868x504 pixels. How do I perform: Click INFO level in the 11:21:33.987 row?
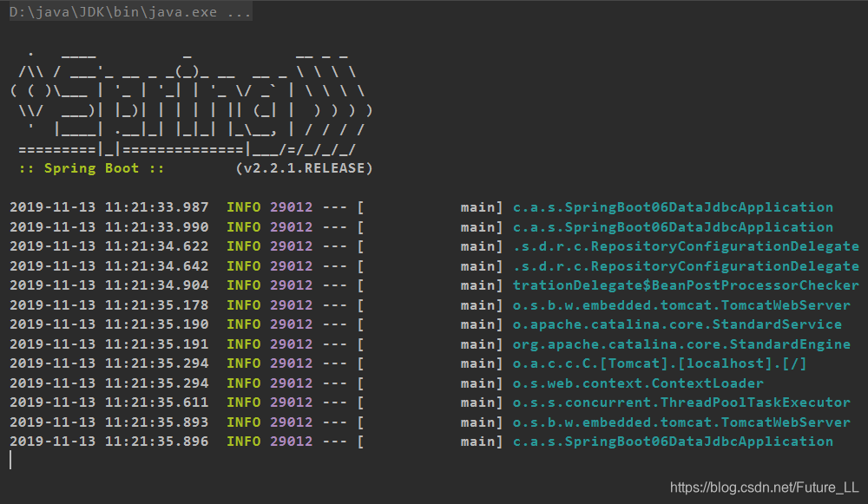coord(244,207)
